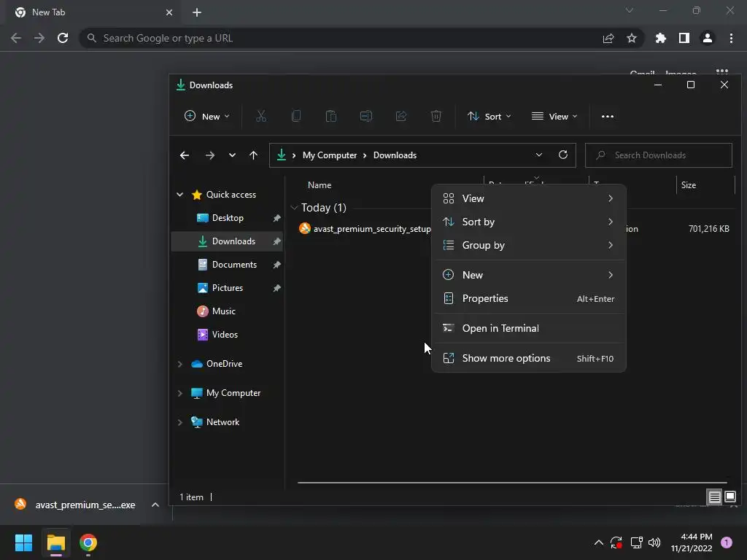Show hidden system tray icons
This screenshot has width=747, height=560.
click(x=599, y=542)
